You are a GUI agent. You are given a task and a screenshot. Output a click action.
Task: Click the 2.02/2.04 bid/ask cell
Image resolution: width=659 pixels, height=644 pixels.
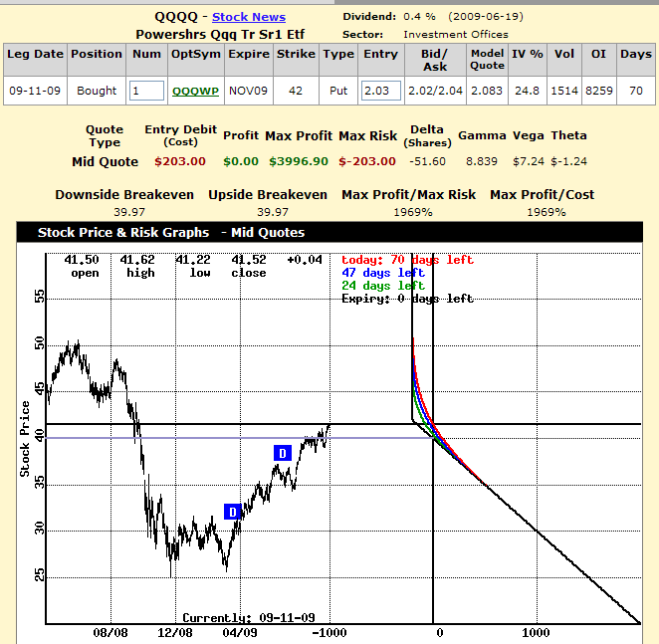click(435, 91)
